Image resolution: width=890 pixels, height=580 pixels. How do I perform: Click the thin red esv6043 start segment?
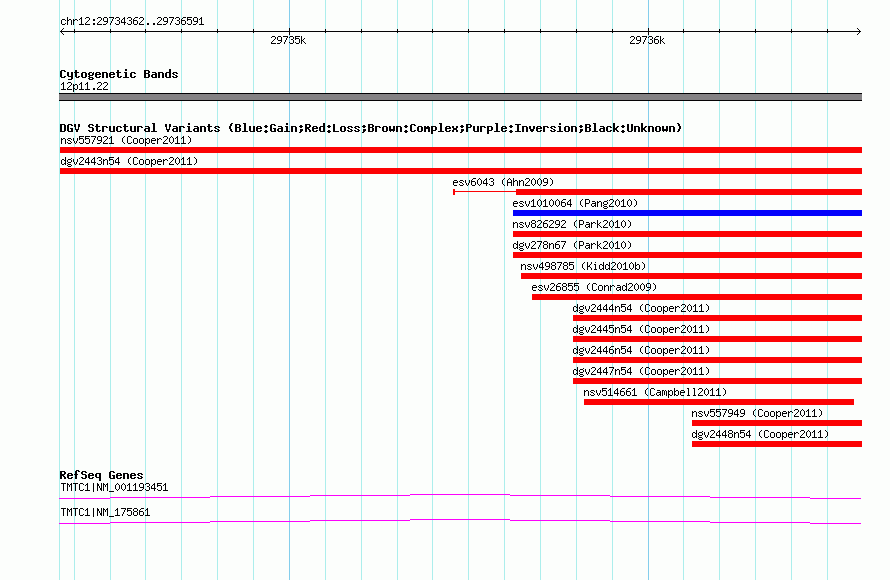pos(484,192)
